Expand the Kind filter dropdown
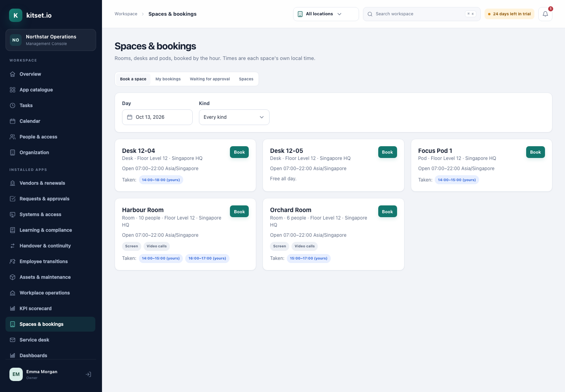 tap(234, 117)
